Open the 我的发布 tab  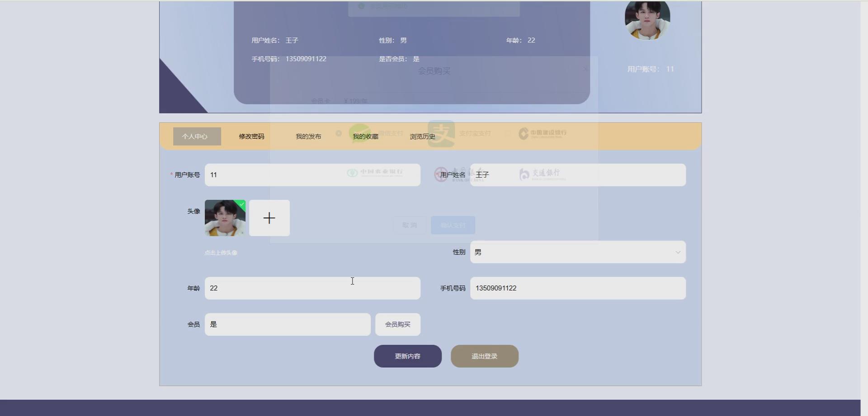[x=308, y=136]
